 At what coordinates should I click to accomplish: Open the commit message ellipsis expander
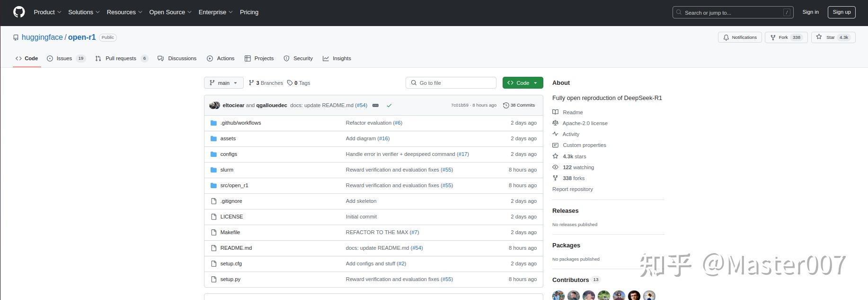375,105
